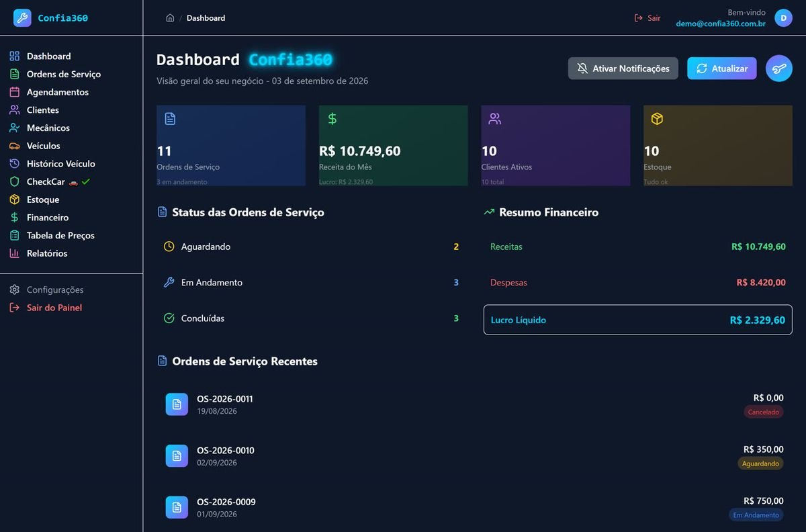
Task: Click the Despesas amount R$ 8.420,00
Action: point(761,283)
